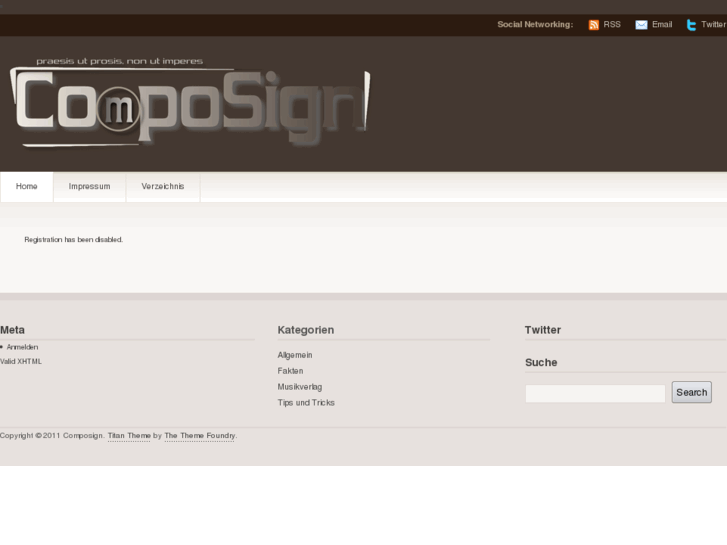The height and width of the screenshot is (545, 727).
Task: Click the Kategorien widget heading
Action: point(306,330)
